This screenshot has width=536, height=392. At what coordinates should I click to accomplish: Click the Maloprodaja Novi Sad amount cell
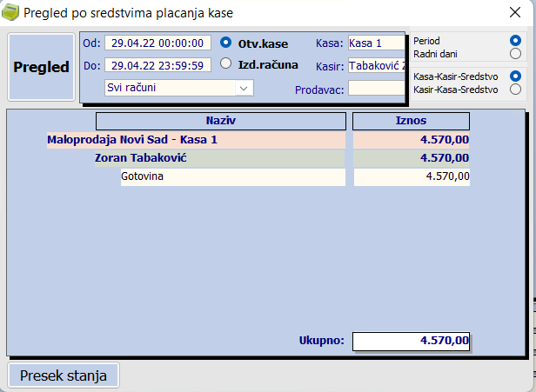(412, 140)
